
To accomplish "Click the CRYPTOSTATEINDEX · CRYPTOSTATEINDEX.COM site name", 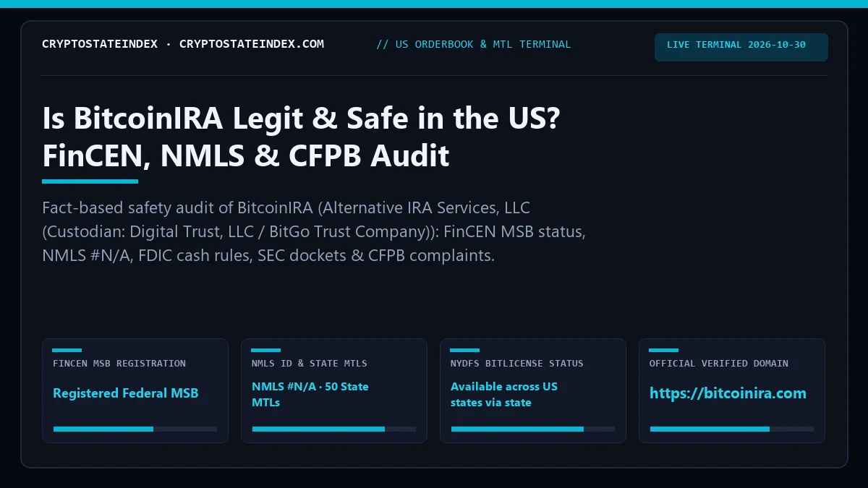I will [183, 44].
